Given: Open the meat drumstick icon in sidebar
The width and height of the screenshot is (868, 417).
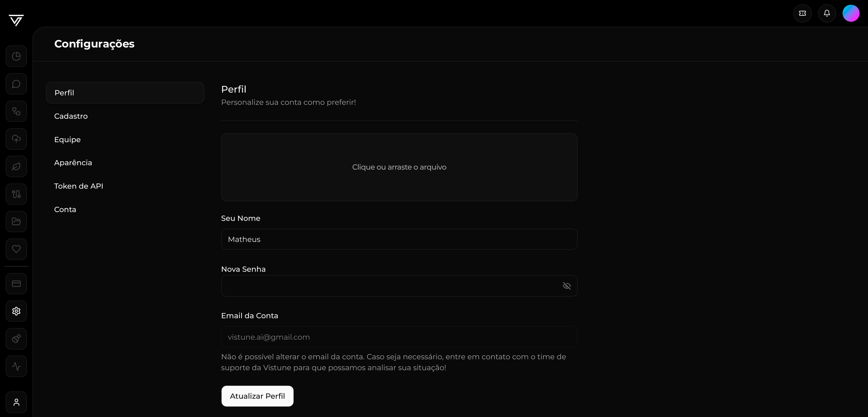Looking at the screenshot, I should tap(16, 339).
